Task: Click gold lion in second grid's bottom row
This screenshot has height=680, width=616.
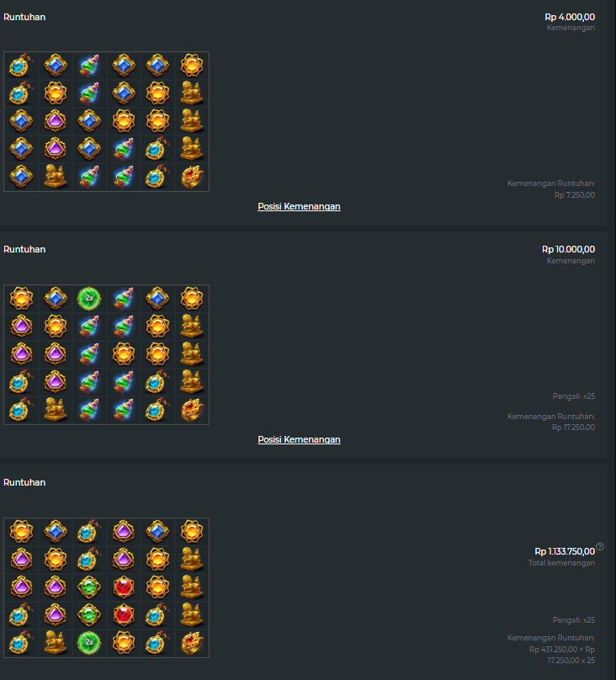Action: point(56,410)
